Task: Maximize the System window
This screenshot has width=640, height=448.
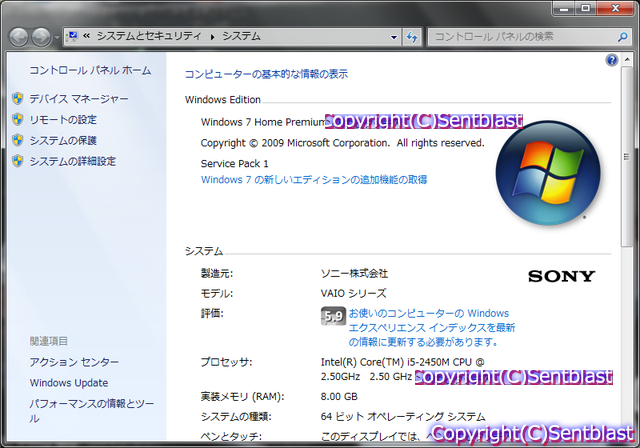Action: 585,8
